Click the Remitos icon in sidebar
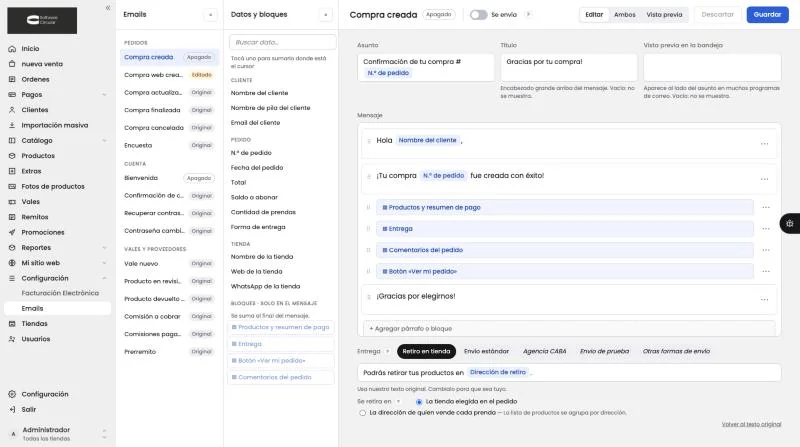 (12, 217)
